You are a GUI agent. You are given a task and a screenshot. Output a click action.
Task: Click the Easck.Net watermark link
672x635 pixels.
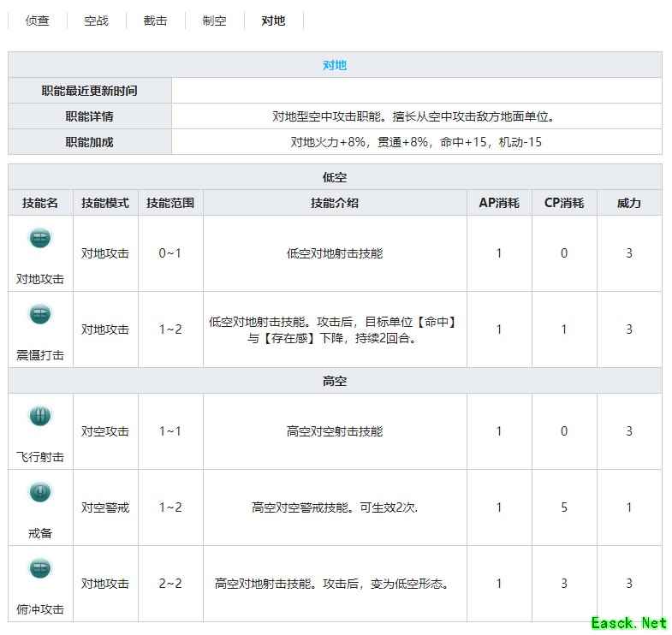click(x=628, y=622)
